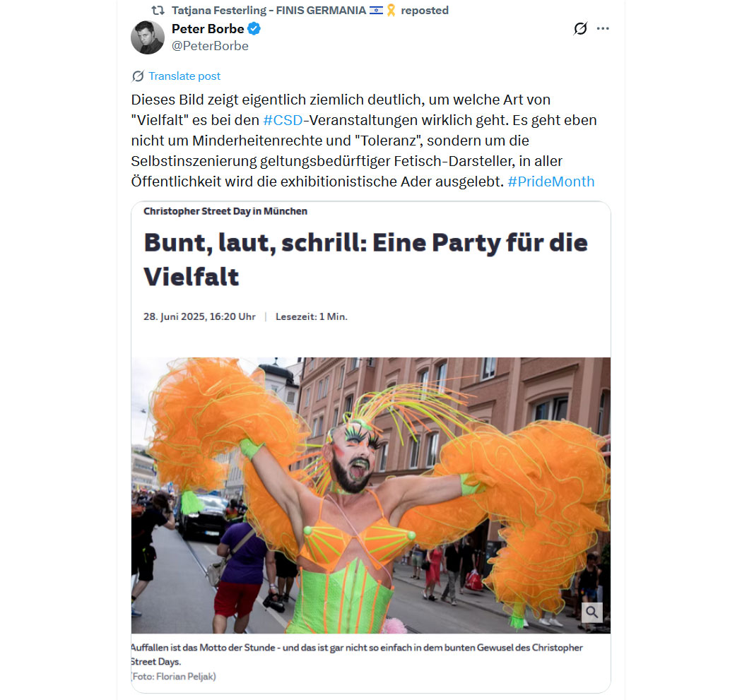Open the @PeterBorbe handle
This screenshot has height=700, width=742.
[210, 46]
